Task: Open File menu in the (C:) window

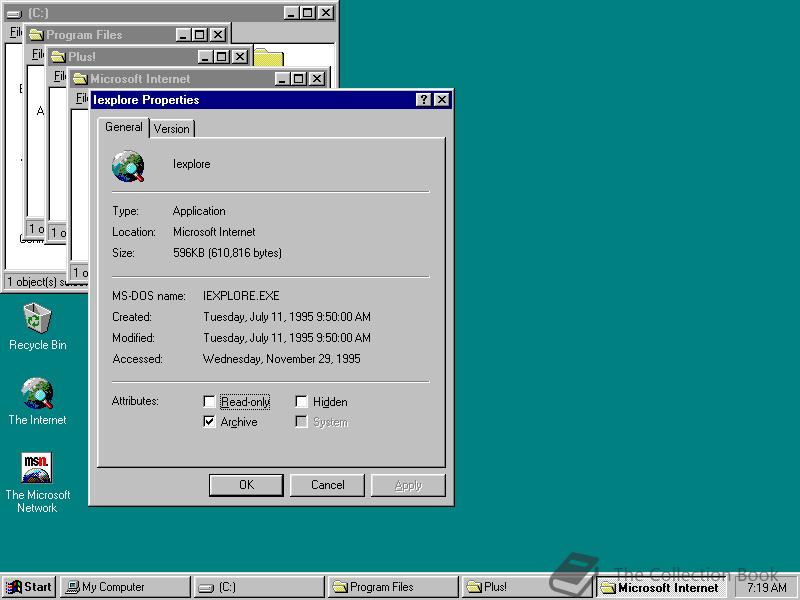Action: click(16, 32)
